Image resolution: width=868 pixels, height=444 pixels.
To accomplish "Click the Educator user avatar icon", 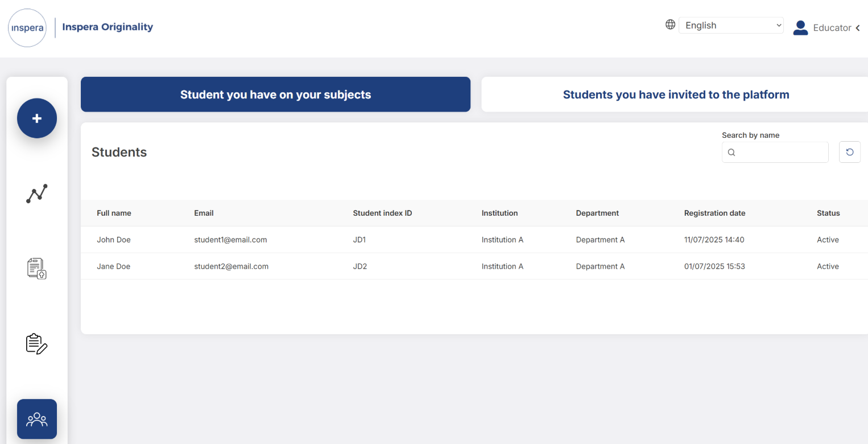I will tap(800, 28).
